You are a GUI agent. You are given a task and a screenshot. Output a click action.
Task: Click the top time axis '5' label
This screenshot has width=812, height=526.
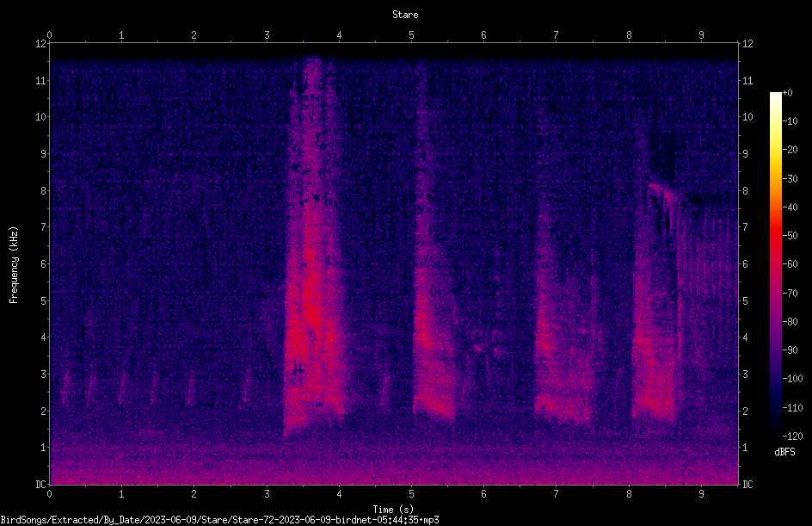(x=412, y=34)
